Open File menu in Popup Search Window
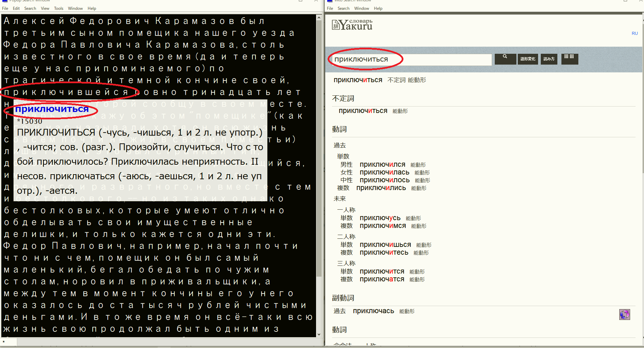 5,8
